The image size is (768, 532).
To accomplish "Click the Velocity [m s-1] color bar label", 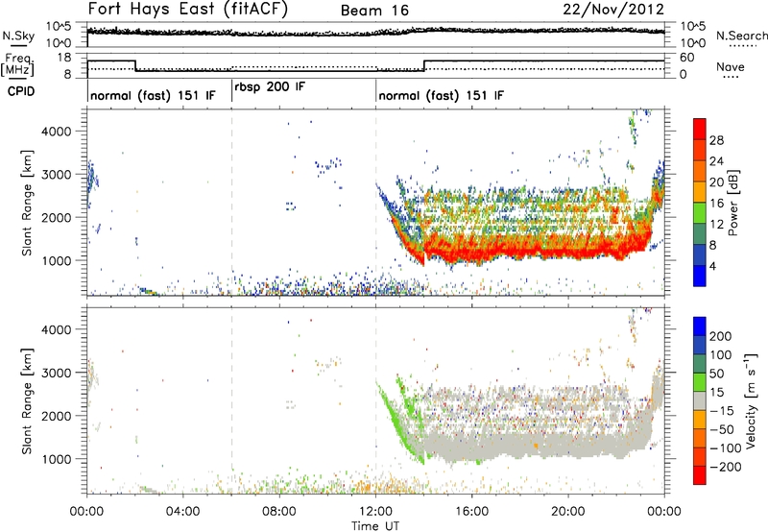I will coord(751,400).
